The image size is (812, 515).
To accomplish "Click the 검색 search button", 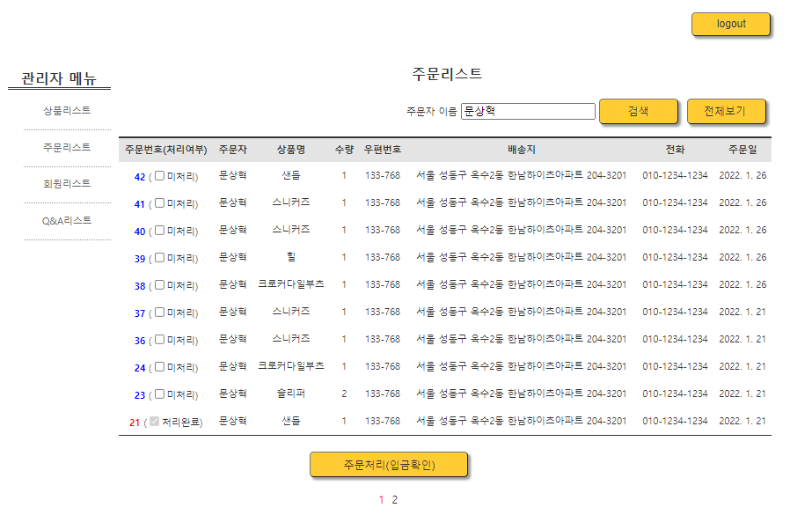I will click(x=638, y=111).
